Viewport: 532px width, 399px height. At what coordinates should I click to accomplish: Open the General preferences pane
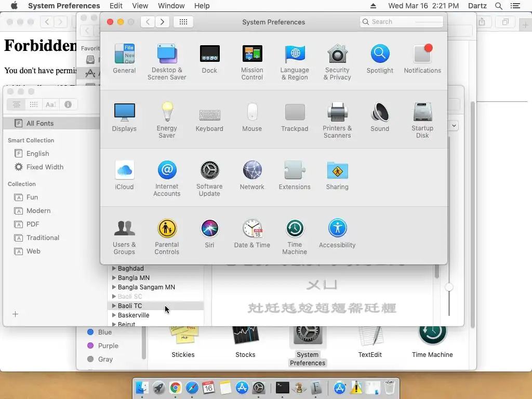(x=124, y=58)
